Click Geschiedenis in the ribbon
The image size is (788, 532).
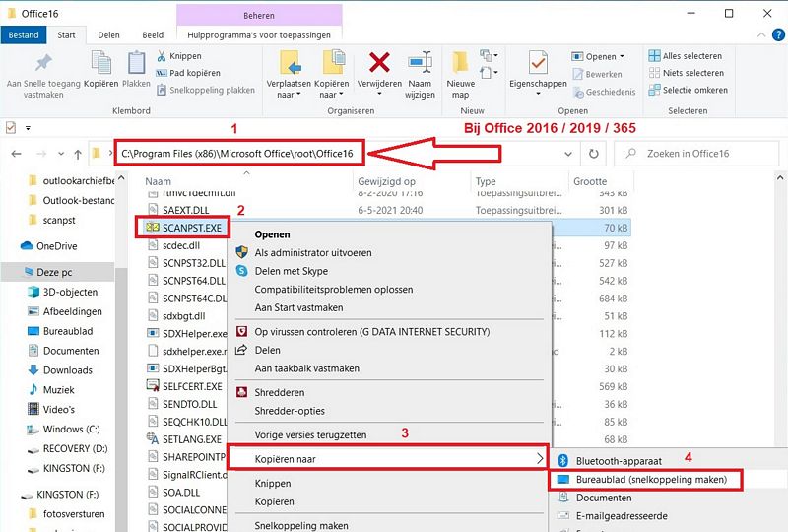coord(604,92)
